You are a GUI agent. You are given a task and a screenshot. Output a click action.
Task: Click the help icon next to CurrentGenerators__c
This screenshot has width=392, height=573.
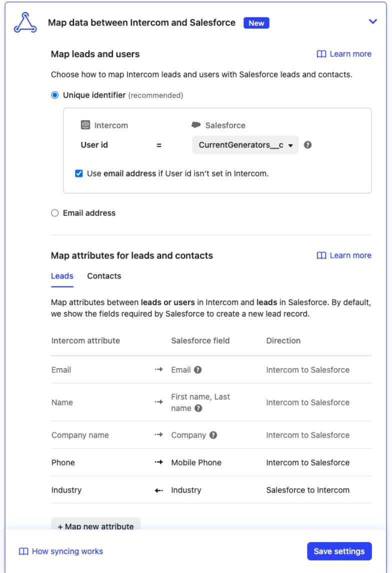coord(307,145)
